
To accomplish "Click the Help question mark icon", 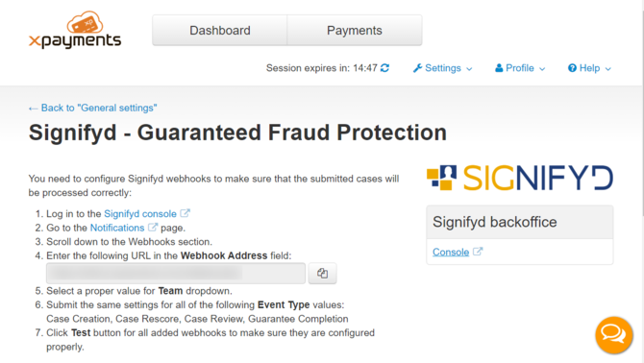I will pyautogui.click(x=572, y=68).
